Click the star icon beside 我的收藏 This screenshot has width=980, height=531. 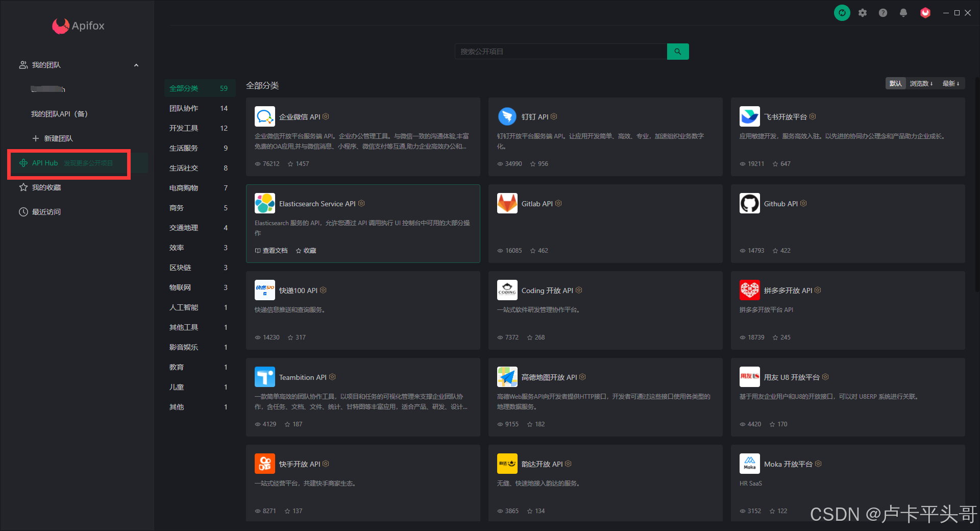pyautogui.click(x=23, y=187)
